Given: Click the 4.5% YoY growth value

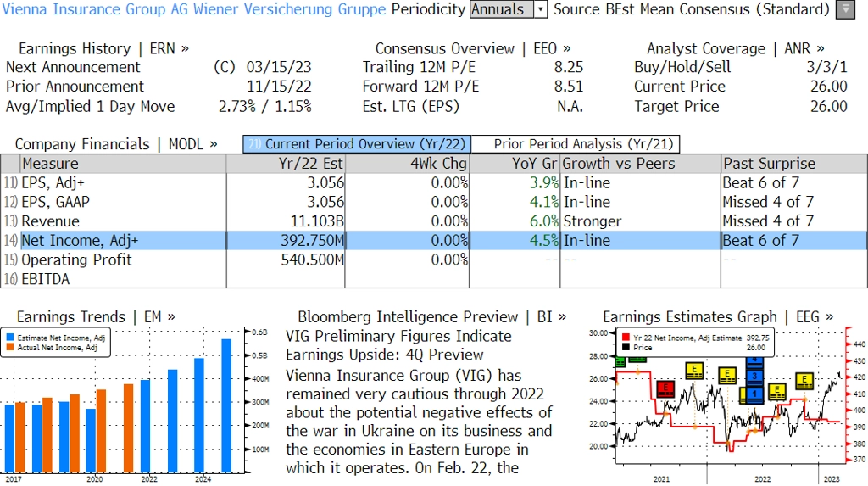Looking at the screenshot, I should click(x=544, y=241).
